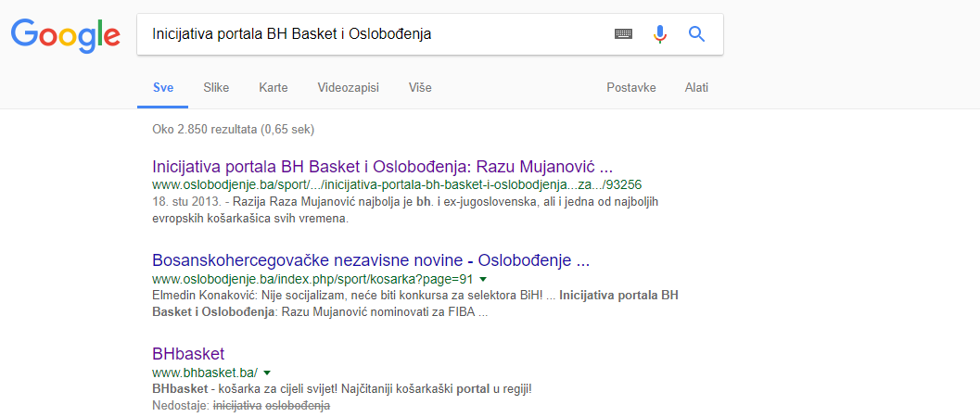This screenshot has width=980, height=417.
Task: Open Alati search tools
Action: pyautogui.click(x=696, y=87)
